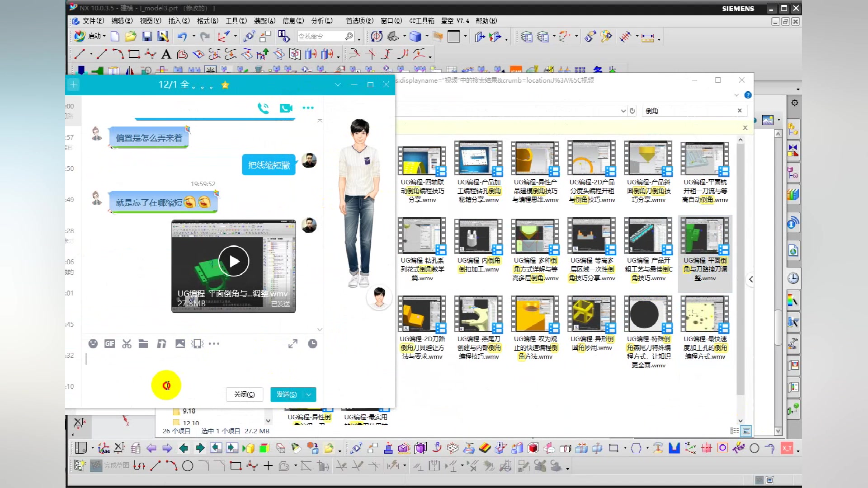Open the 发送 button dropdown arrow

click(309, 394)
